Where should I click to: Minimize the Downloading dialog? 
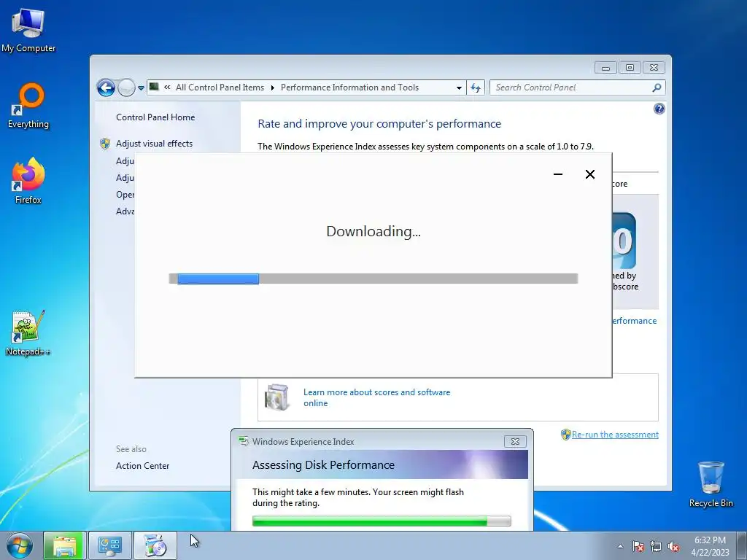click(x=558, y=174)
